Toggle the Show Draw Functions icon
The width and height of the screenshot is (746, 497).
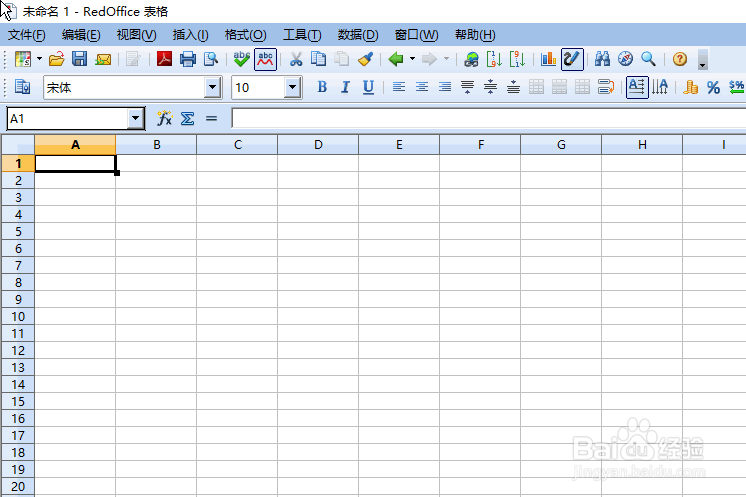tap(572, 59)
